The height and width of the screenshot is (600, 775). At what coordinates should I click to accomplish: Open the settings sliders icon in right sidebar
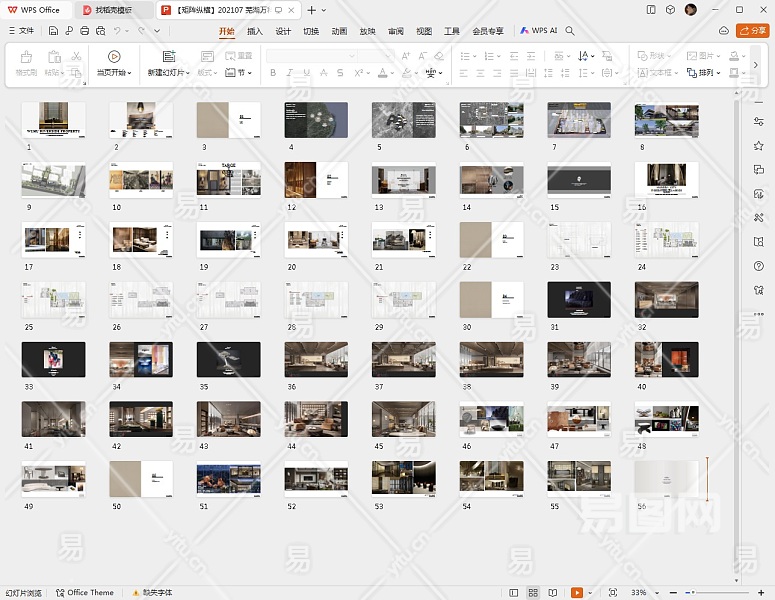(759, 121)
